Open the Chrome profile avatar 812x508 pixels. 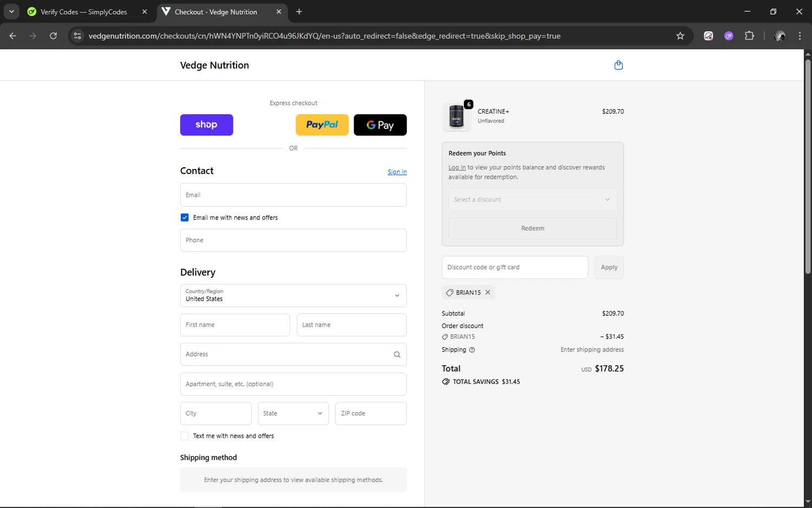[x=780, y=36]
